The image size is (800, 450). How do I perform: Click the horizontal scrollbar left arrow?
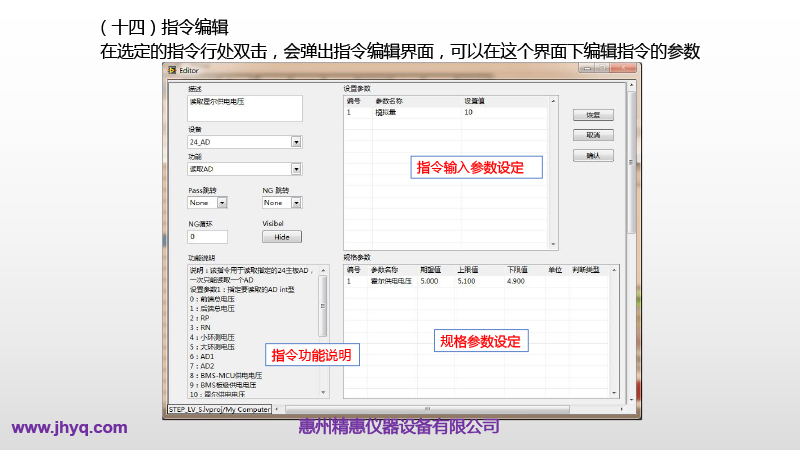[277, 409]
